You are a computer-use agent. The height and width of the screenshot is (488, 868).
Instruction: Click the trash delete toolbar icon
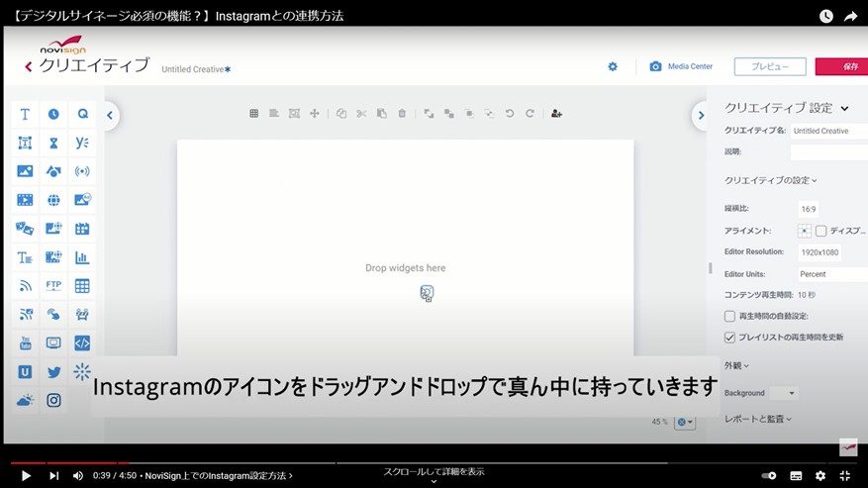coord(402,114)
